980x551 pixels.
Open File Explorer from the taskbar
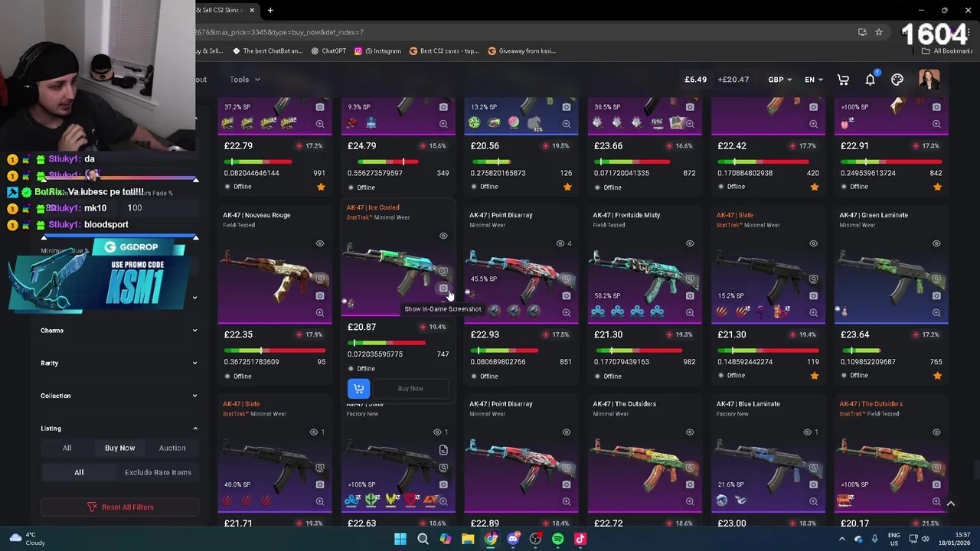[468, 539]
